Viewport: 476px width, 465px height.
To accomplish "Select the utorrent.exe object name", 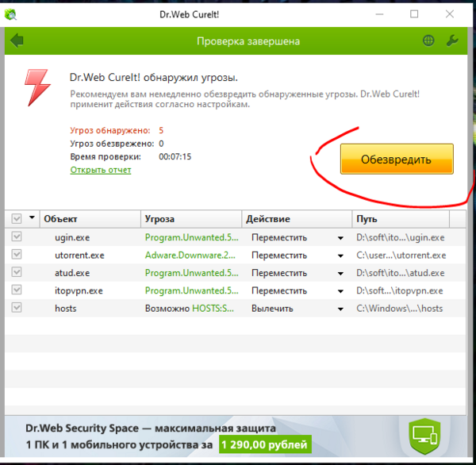I will (79, 256).
